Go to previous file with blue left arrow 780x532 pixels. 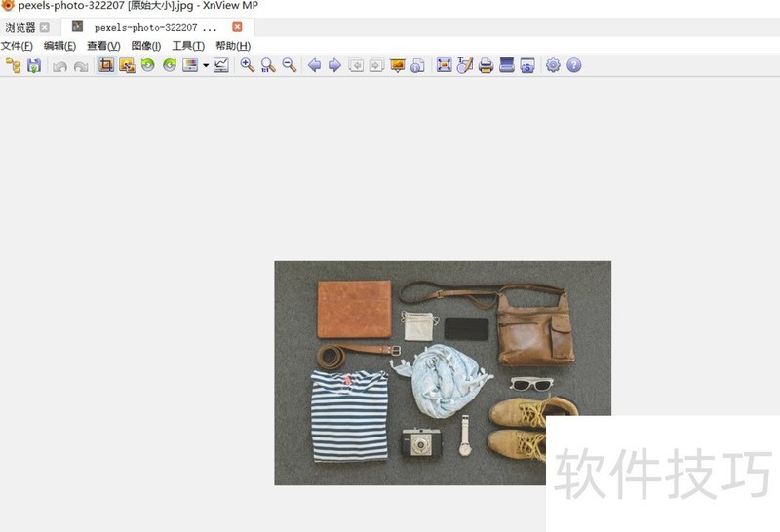click(314, 65)
